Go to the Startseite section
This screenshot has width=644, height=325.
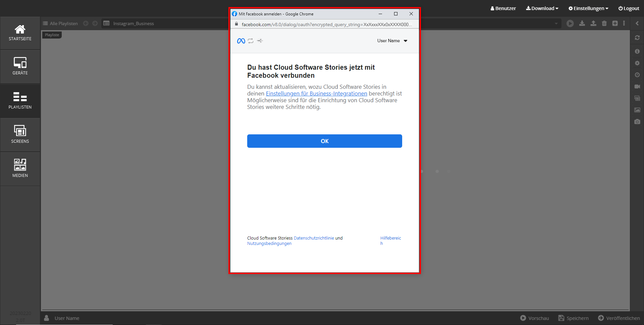pyautogui.click(x=20, y=33)
